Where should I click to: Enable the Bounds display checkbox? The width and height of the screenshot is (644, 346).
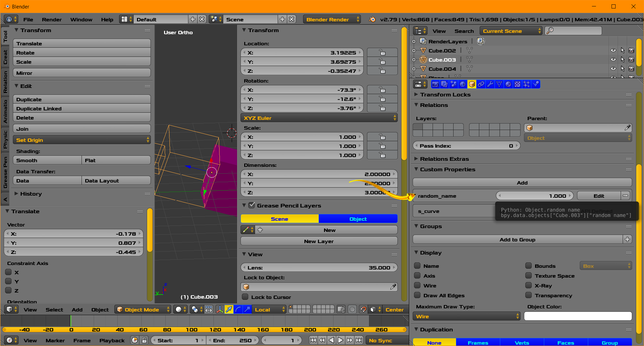point(529,266)
